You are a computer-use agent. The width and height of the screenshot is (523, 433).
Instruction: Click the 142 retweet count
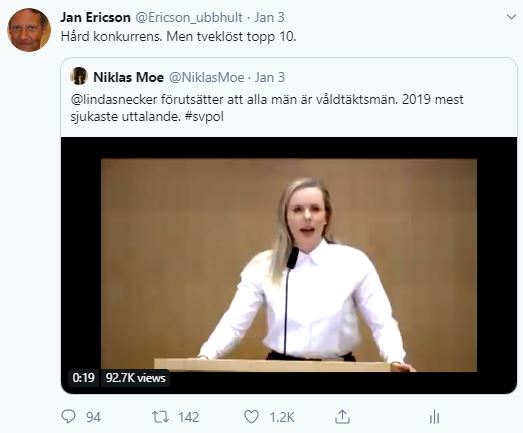coord(188,417)
